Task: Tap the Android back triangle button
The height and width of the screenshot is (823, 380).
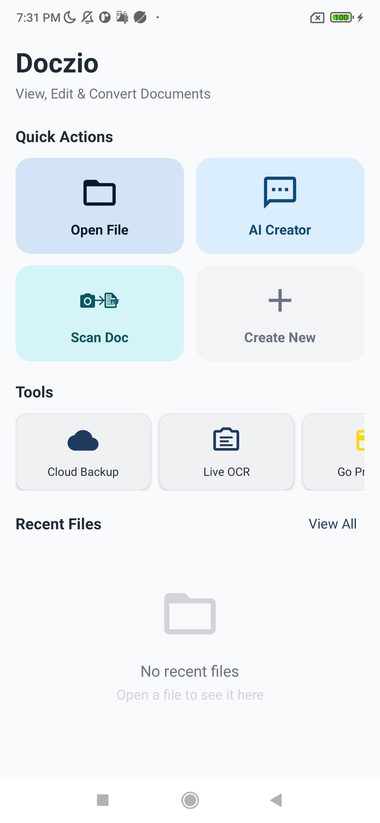Action: [x=276, y=800]
